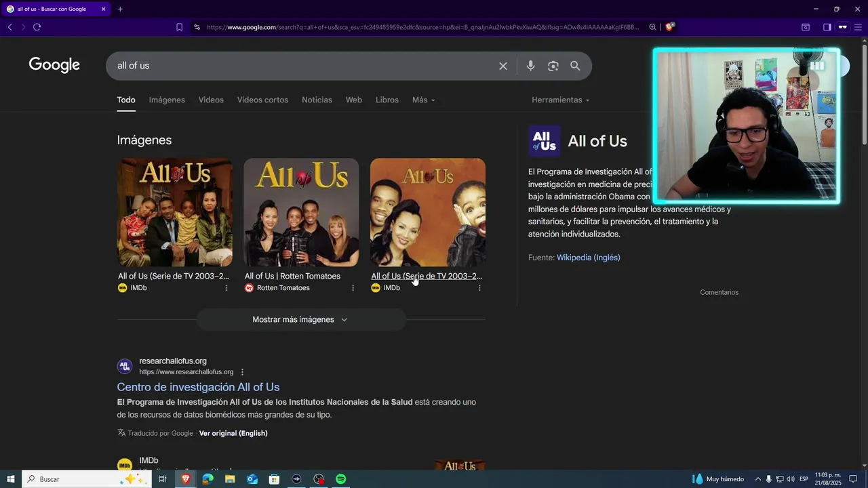Switch to the Libros tab
868x488 pixels.
tap(387, 100)
